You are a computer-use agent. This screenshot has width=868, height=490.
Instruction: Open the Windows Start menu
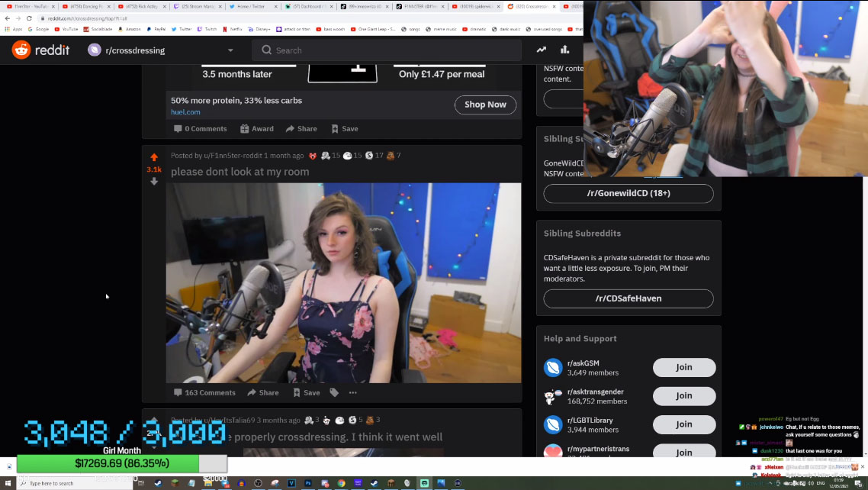(8, 483)
